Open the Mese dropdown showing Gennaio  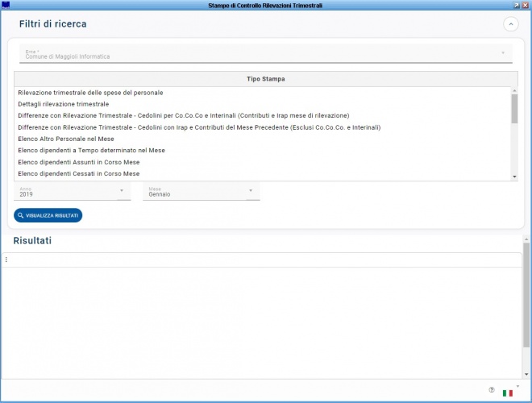coord(202,192)
